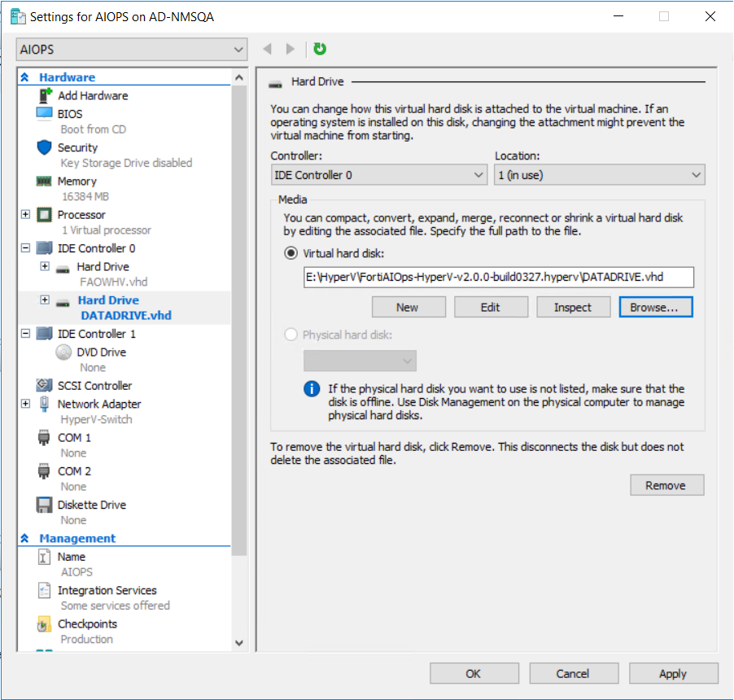734x700 pixels.
Task: Select the Memory tree item
Action: tap(76, 182)
